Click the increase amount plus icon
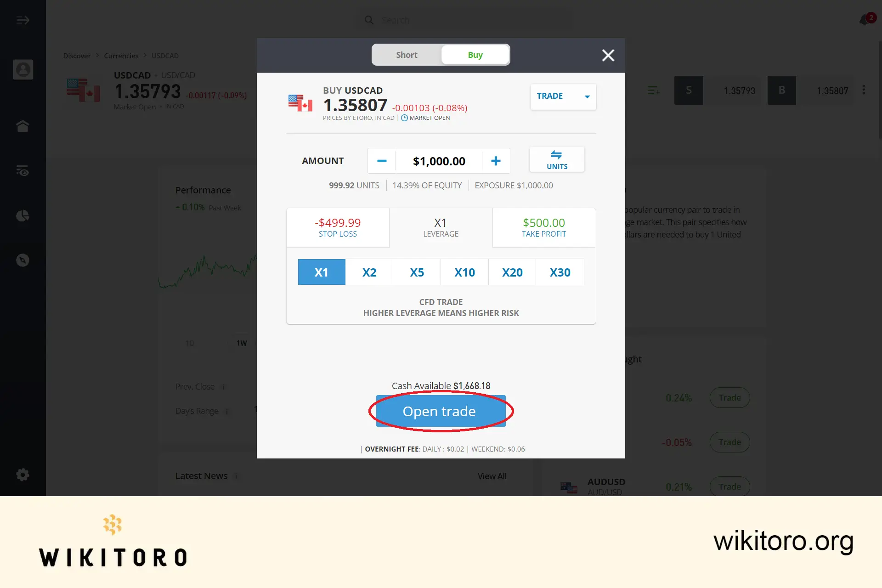 (496, 160)
